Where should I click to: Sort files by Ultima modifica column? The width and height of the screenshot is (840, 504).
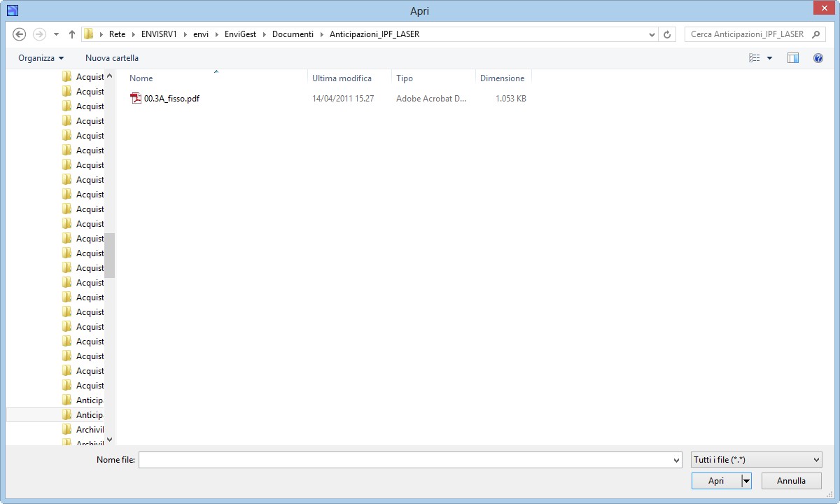click(342, 78)
